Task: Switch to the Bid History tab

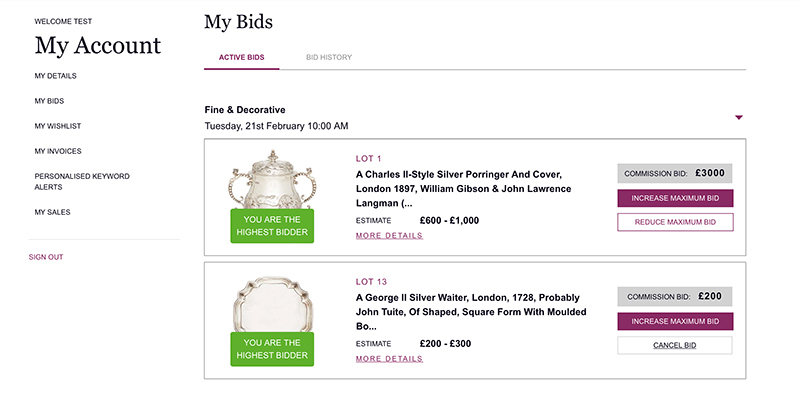Action: pos(329,58)
